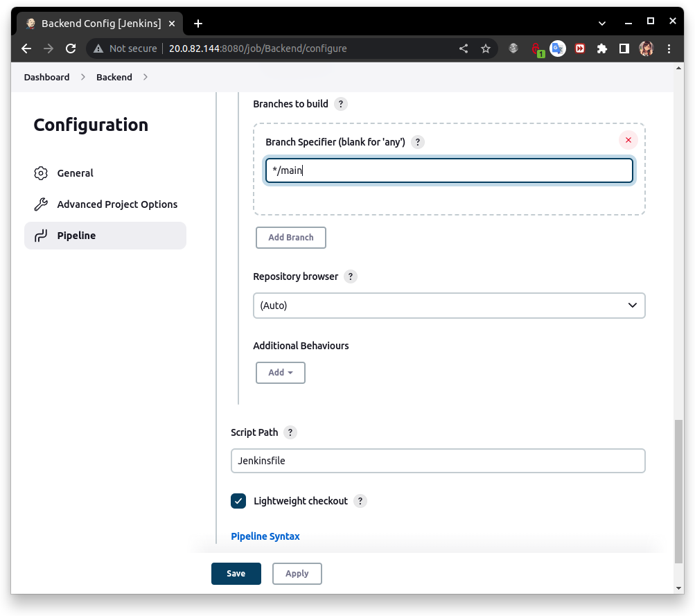This screenshot has width=695, height=616.
Task: Click the Pipeline sidebar icon
Action: [x=41, y=235]
